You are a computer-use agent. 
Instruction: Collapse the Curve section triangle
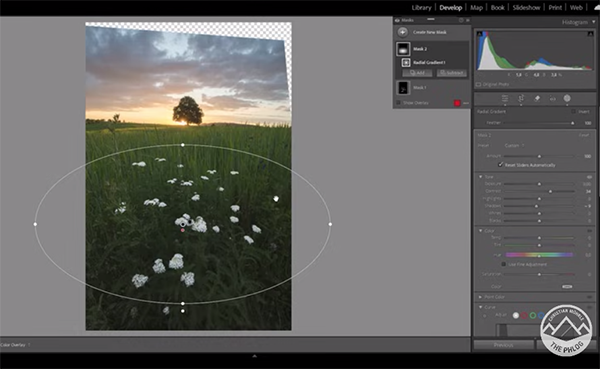(481, 307)
